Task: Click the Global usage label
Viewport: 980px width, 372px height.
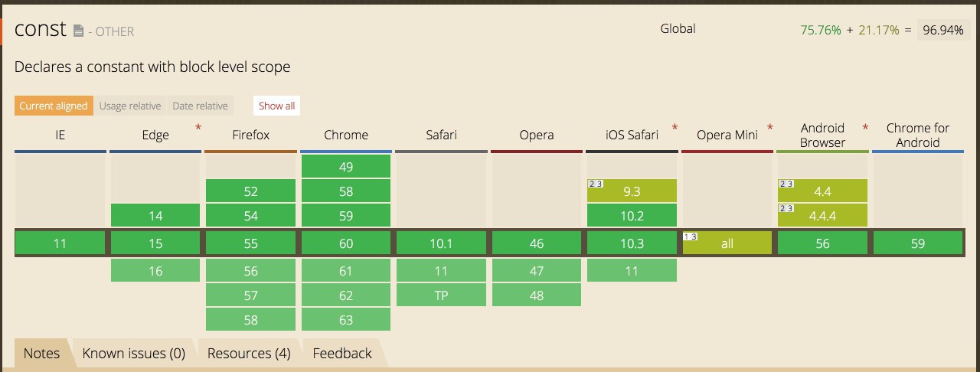Action: click(678, 29)
